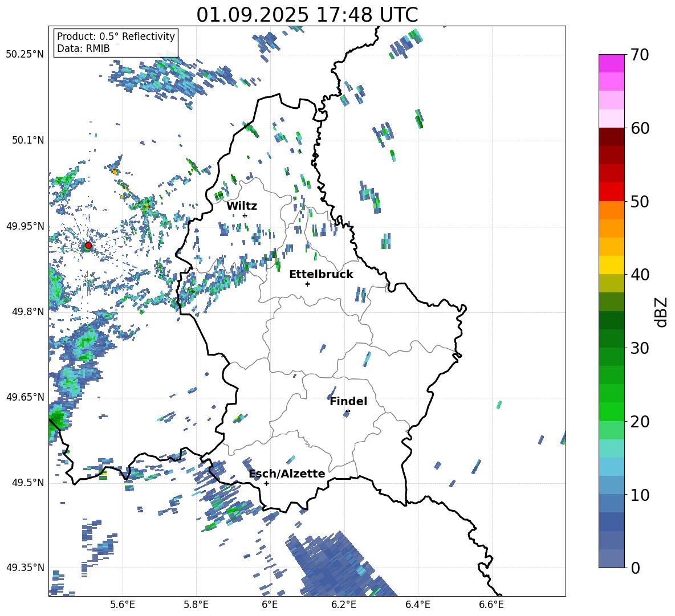Click the colorbar tick label '10'

[639, 495]
